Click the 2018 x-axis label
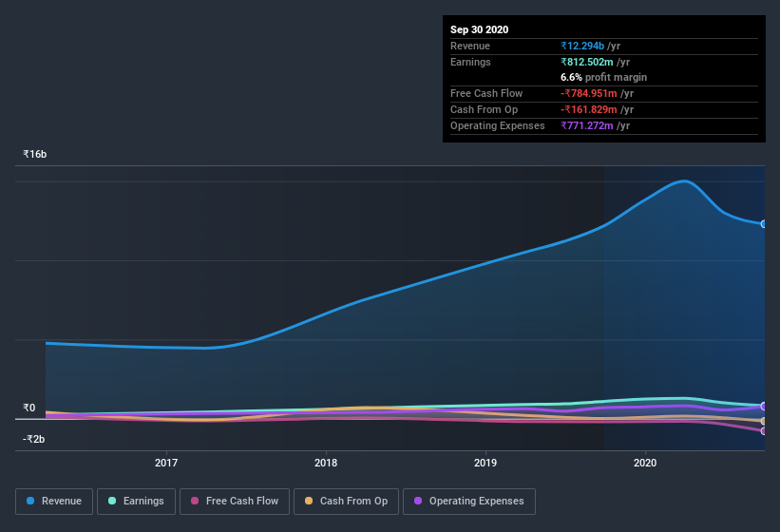This screenshot has height=532, width=780. (326, 463)
